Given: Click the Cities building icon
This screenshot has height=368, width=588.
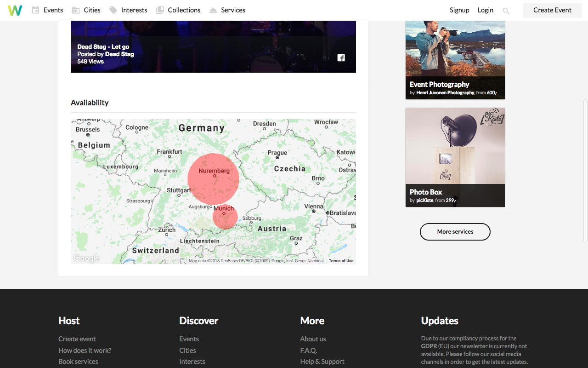Looking at the screenshot, I should pos(76,10).
